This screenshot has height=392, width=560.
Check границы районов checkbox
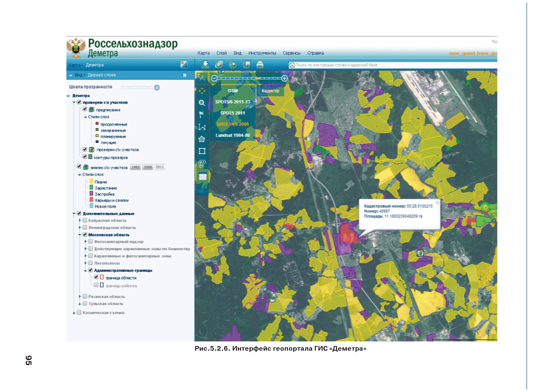point(96,285)
